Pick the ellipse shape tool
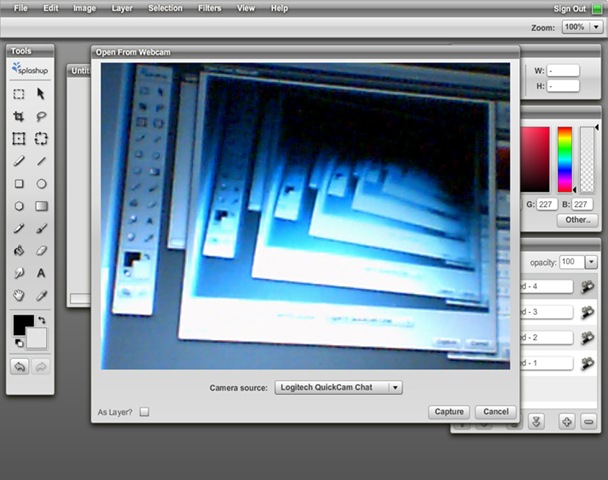This screenshot has height=480, width=608. [x=42, y=184]
